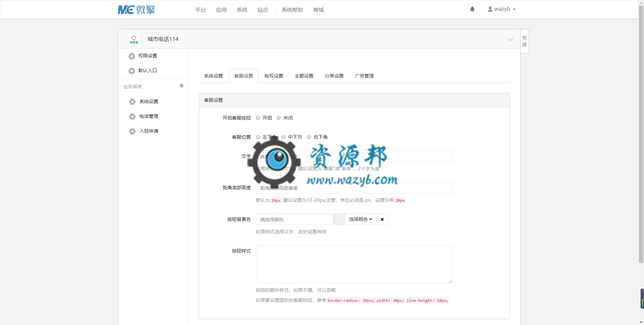This screenshot has width=644, height=325.
Task: Switch to 主题设置 tab
Action: [304, 76]
